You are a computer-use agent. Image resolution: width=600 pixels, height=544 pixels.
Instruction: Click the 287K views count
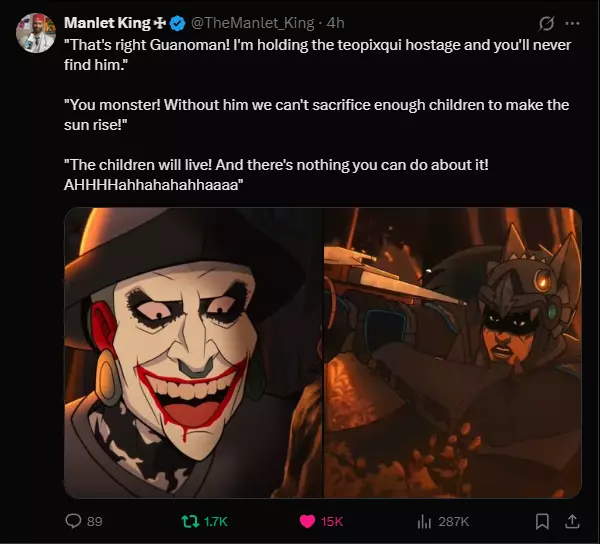[453, 522]
